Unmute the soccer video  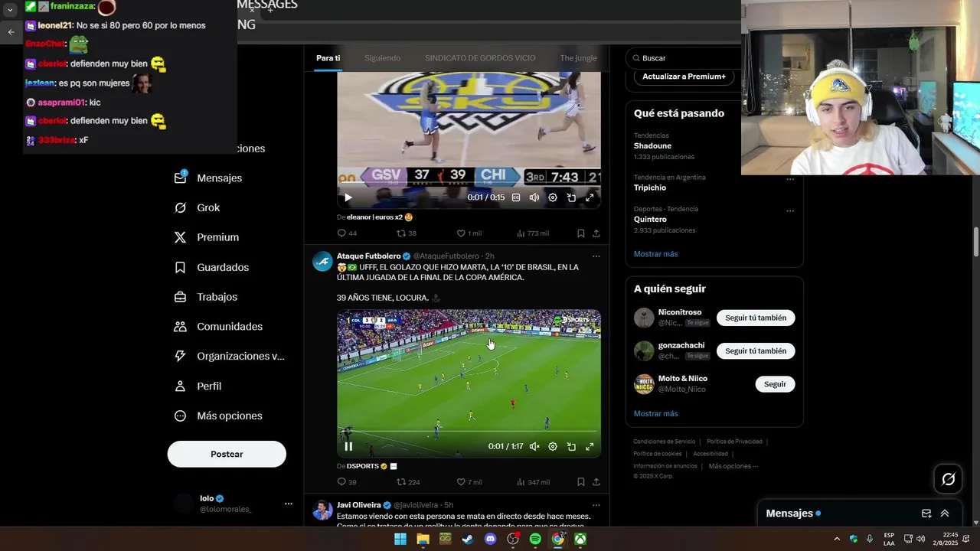534,446
